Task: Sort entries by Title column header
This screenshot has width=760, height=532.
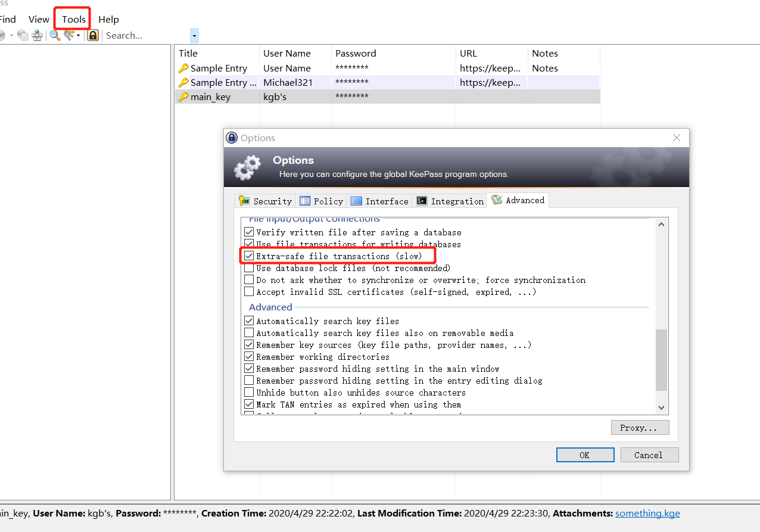Action: [x=217, y=53]
